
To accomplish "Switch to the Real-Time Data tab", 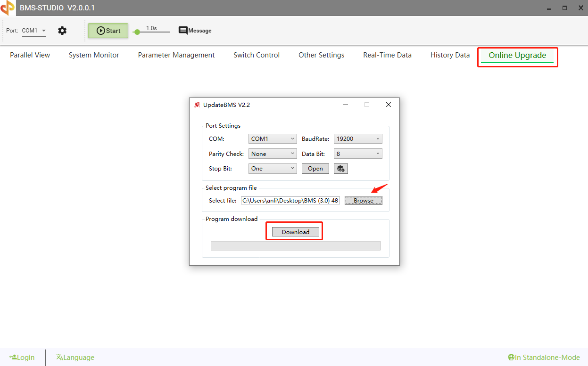I will click(387, 55).
